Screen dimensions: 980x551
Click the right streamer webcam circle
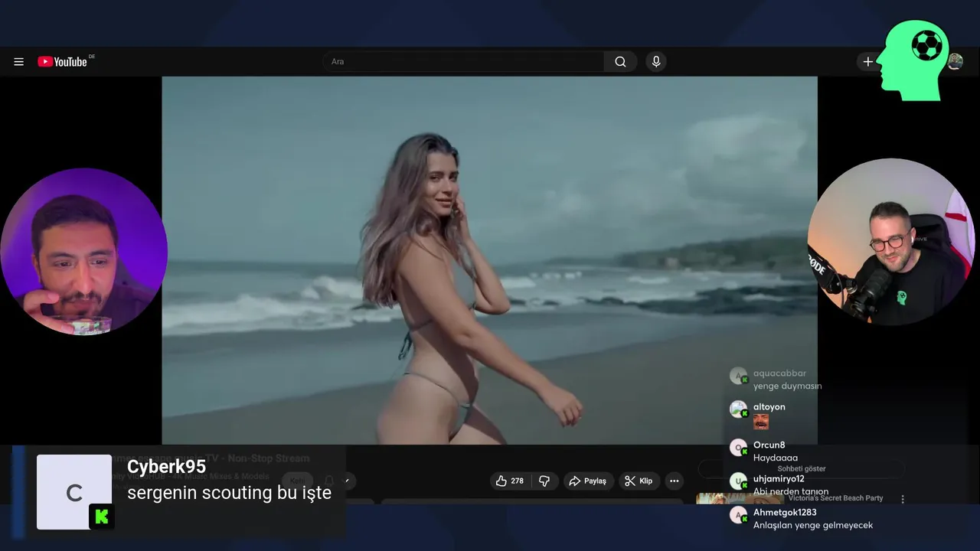[890, 243]
